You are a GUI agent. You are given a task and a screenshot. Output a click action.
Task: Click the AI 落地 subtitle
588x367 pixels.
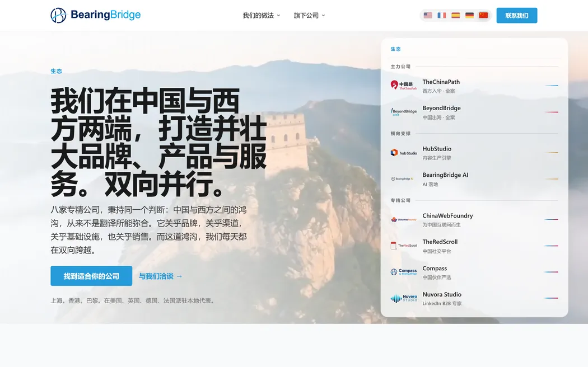click(x=430, y=184)
